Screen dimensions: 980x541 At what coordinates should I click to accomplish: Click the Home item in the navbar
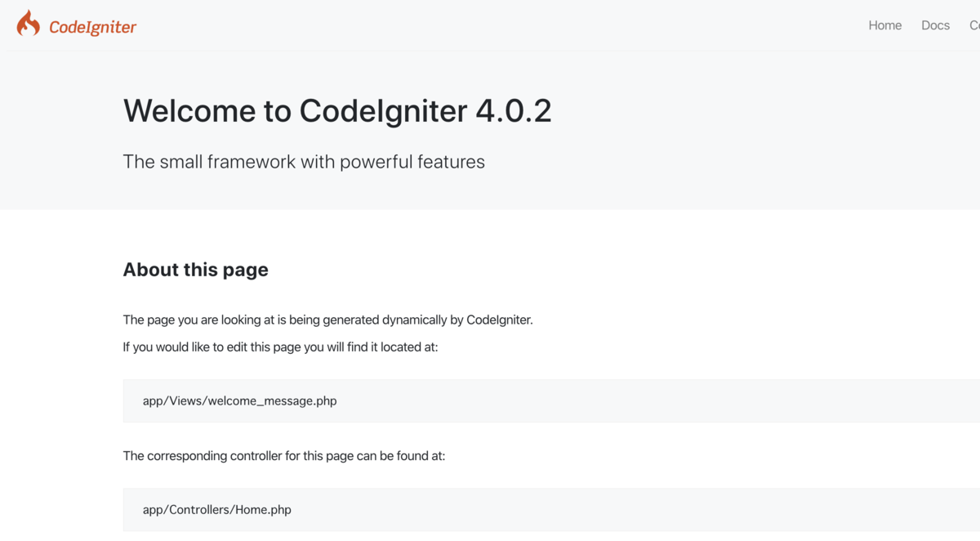tap(885, 25)
